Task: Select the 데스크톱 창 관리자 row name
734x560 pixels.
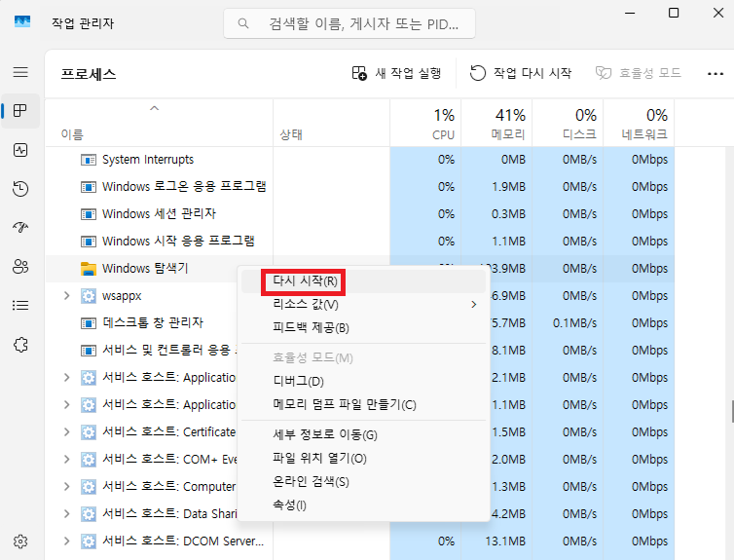Action: tap(153, 322)
